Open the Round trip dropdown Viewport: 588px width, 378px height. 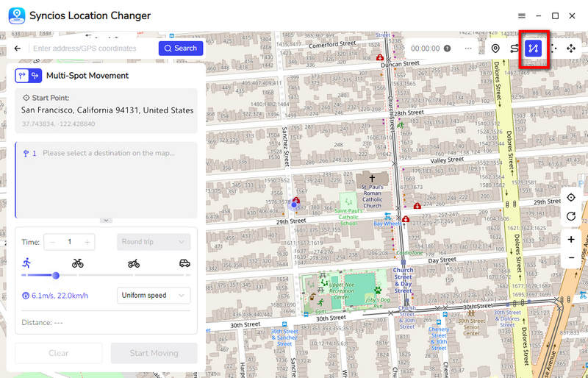point(154,242)
